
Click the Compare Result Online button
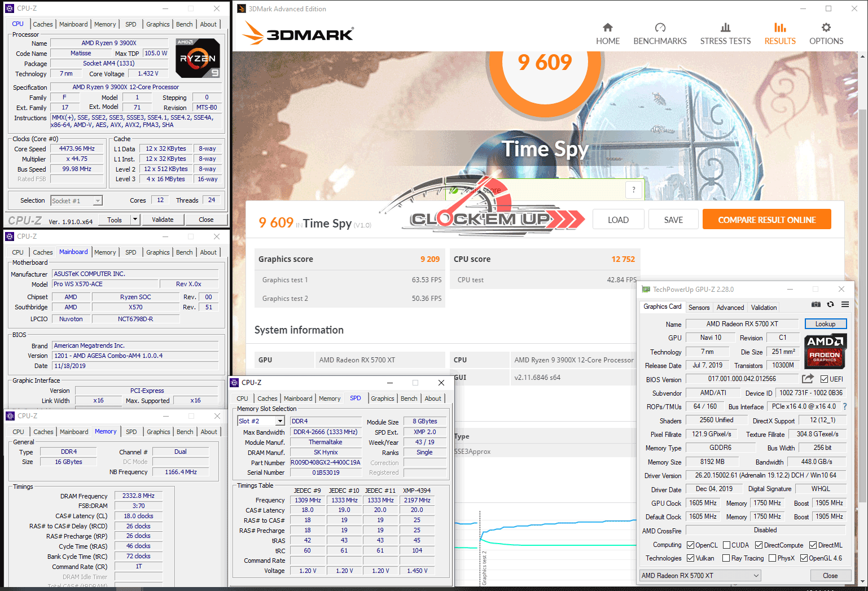pos(766,220)
